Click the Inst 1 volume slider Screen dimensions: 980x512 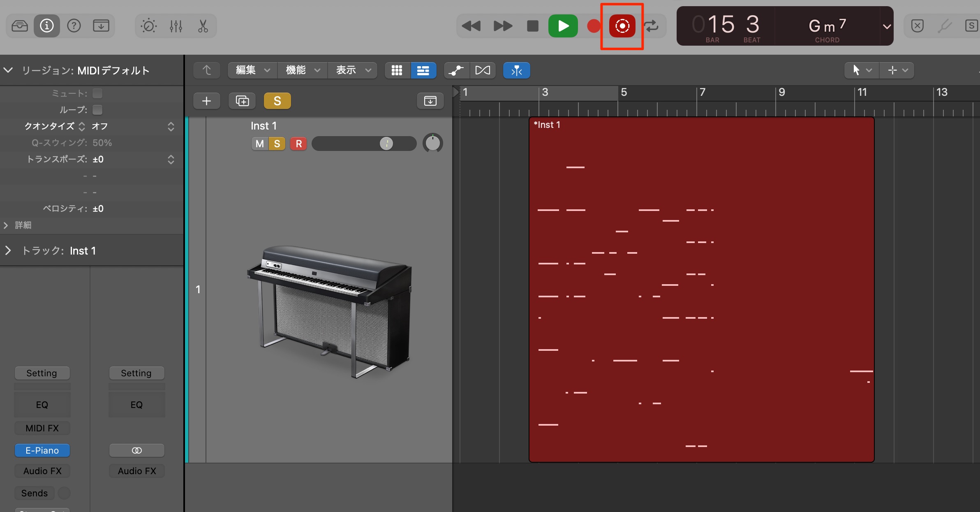click(364, 144)
